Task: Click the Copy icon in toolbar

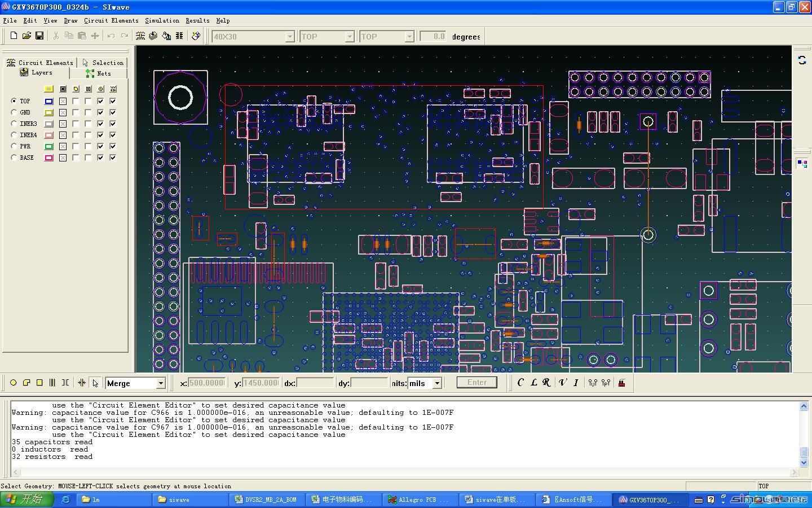Action: (69, 36)
